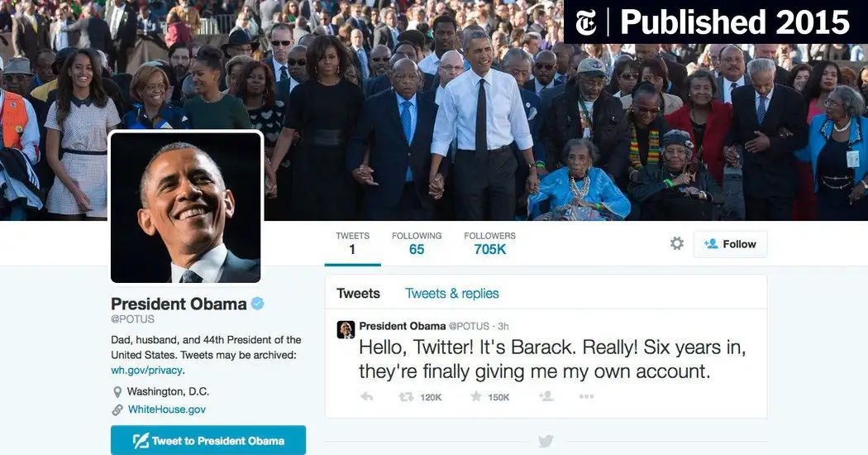868x455 pixels.
Task: Click the New York Times logo
Action: (586, 22)
